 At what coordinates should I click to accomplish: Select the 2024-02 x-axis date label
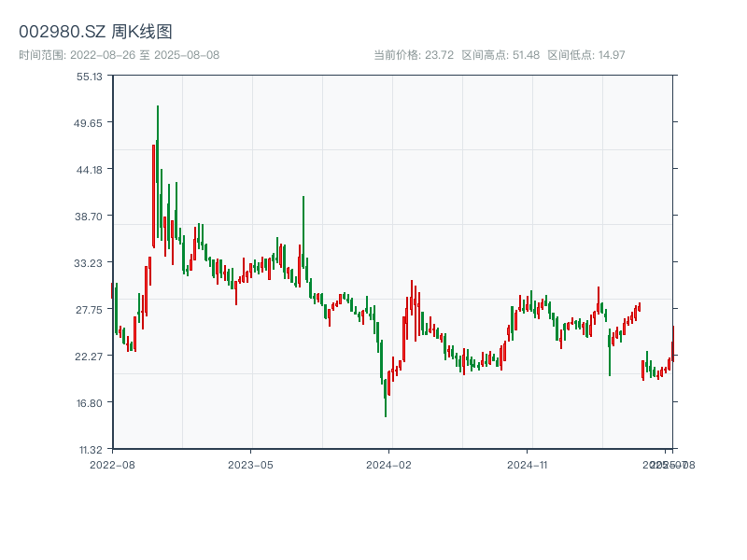(x=389, y=464)
